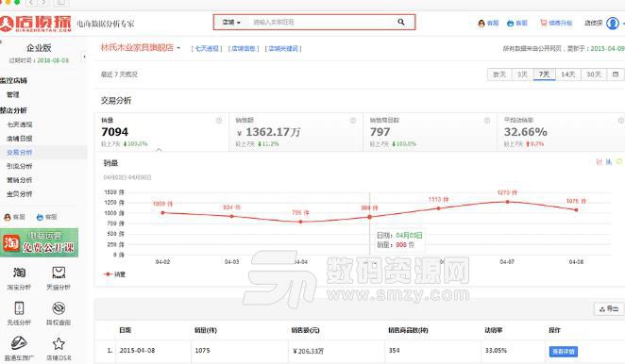Open 店铺日报 in the sidebar

[20, 139]
